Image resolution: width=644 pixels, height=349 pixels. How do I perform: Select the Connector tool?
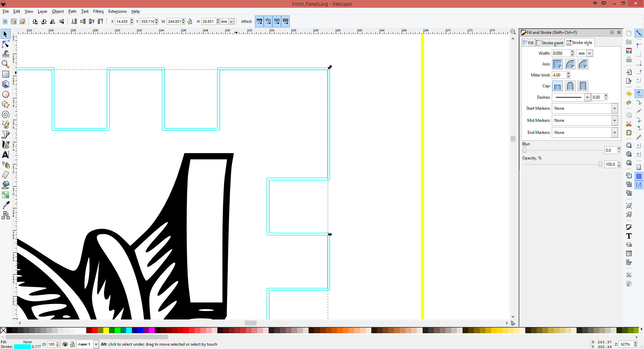(5, 215)
